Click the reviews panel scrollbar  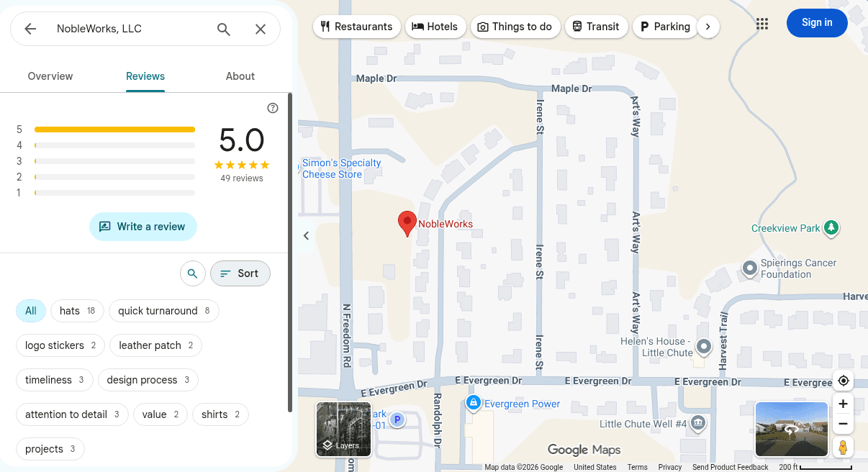click(x=290, y=252)
